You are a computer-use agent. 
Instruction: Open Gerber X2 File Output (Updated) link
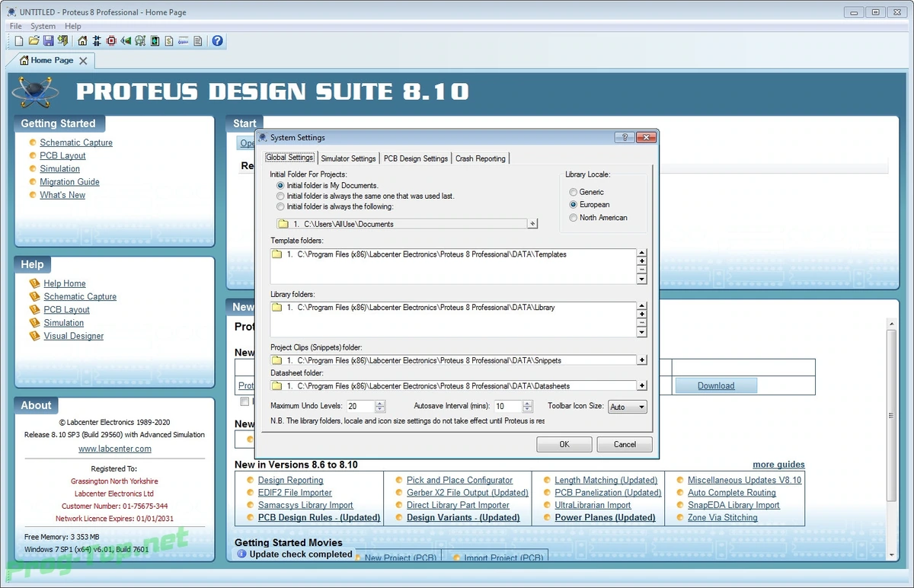(467, 492)
